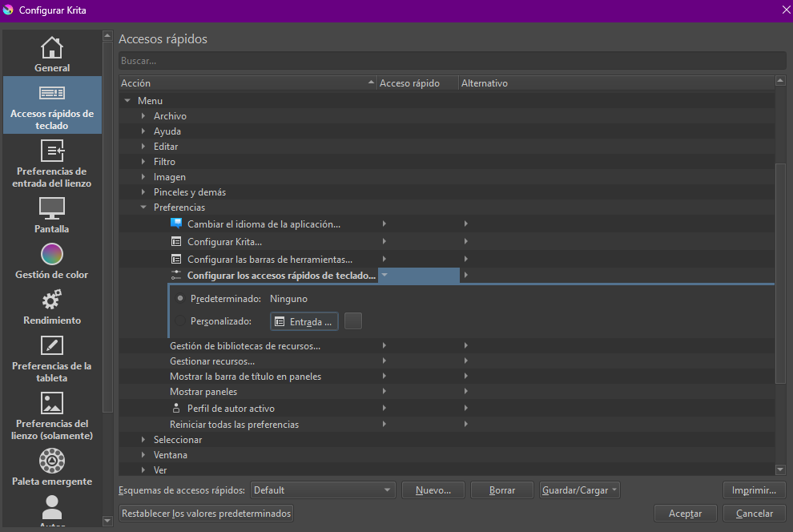Image resolution: width=793 pixels, height=532 pixels.
Task: Click the Buscar search field
Action: (x=452, y=61)
